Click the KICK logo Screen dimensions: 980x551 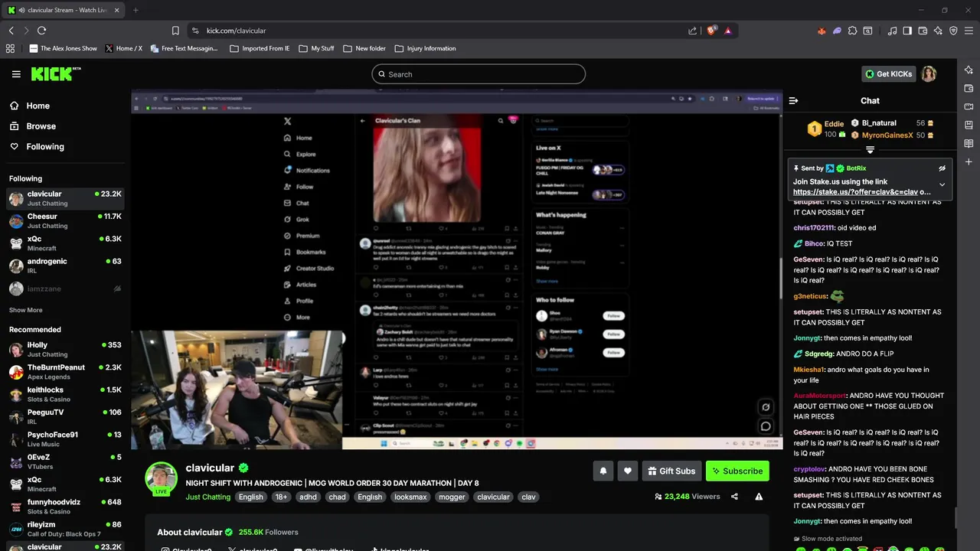[x=56, y=73]
